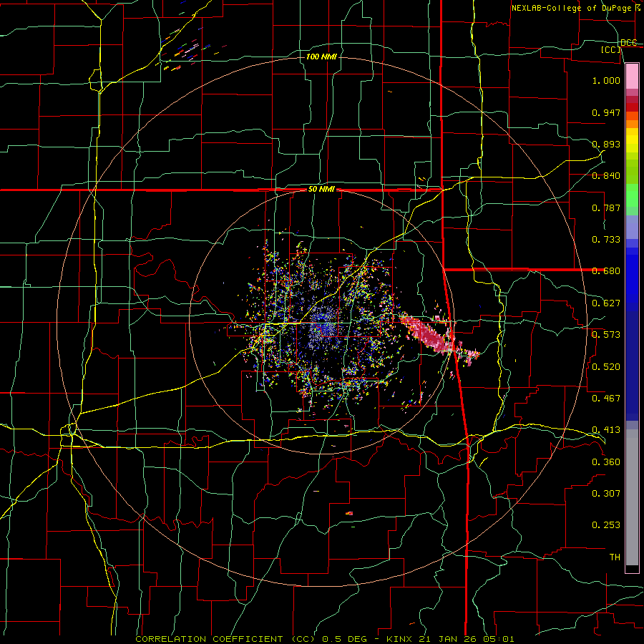The height and width of the screenshot is (644, 644).
Task: Click the 0.307 legend value
Action: (x=606, y=493)
